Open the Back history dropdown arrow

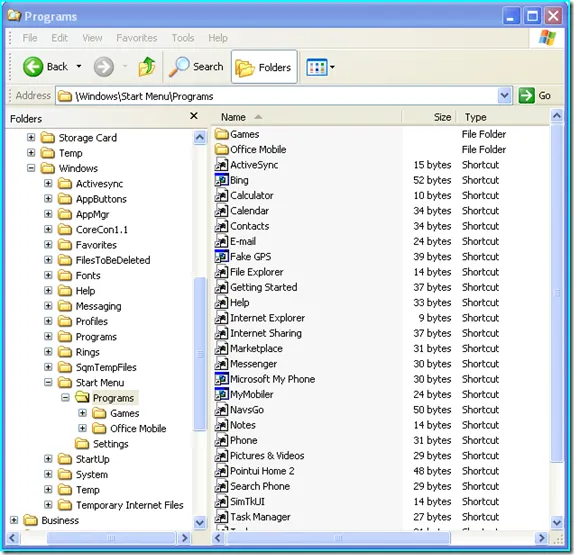tap(79, 67)
